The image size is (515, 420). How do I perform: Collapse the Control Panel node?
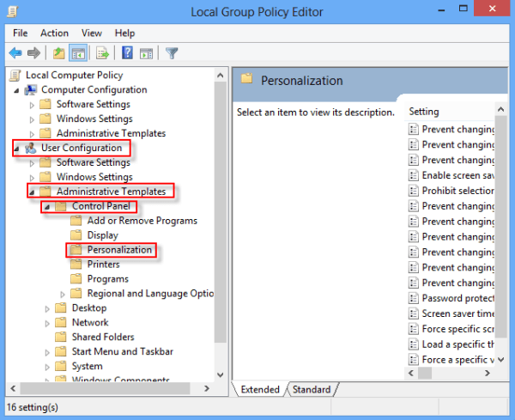click(47, 207)
